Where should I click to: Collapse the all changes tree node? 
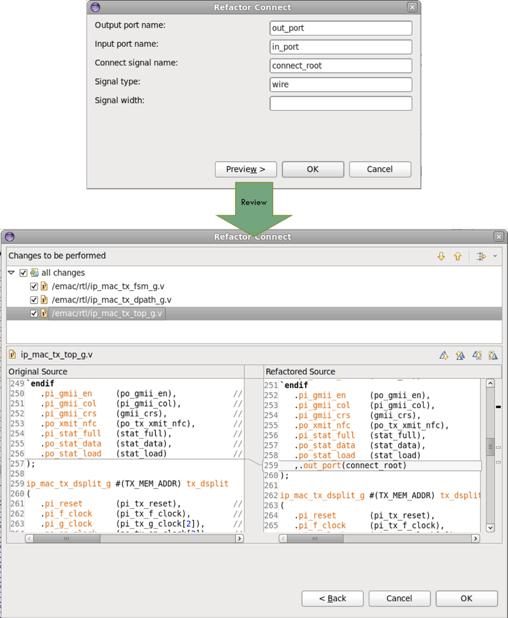[11, 273]
